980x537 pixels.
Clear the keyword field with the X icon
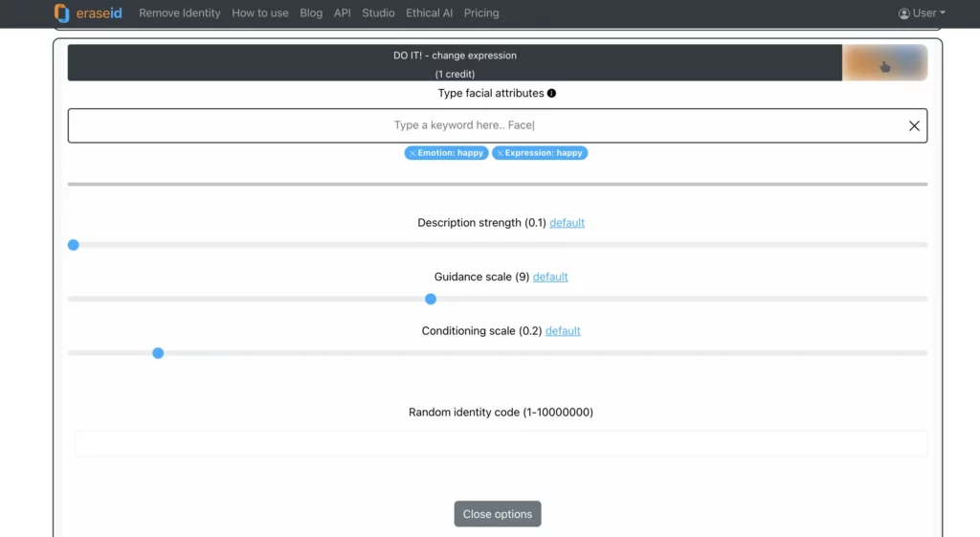point(914,125)
